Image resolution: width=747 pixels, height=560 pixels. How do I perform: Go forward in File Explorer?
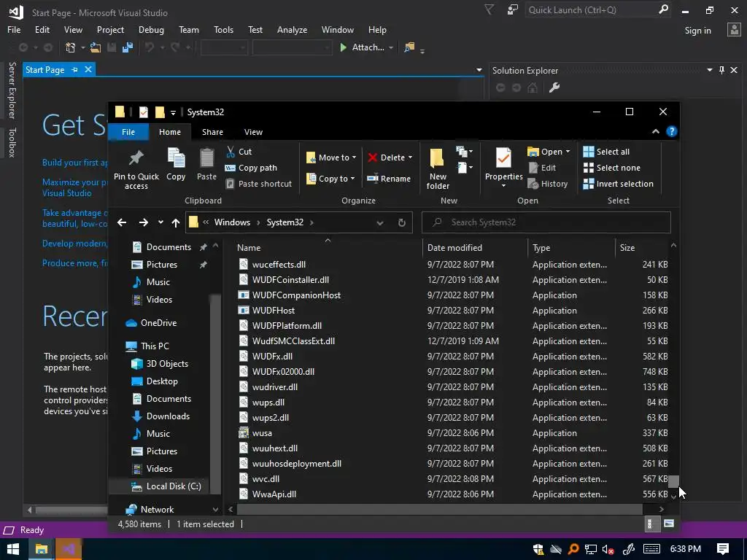pos(144,222)
